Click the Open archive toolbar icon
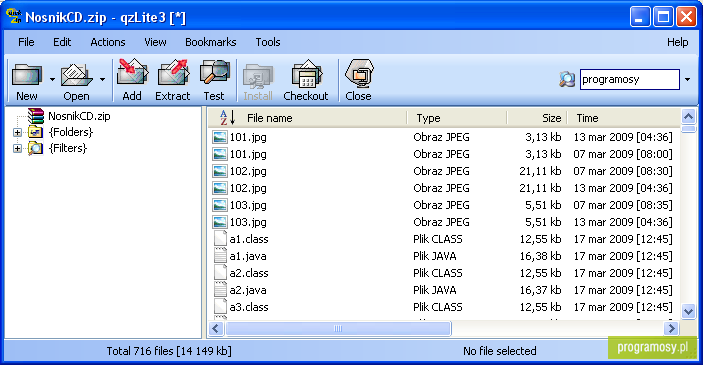The width and height of the screenshot is (703, 365). (x=76, y=75)
